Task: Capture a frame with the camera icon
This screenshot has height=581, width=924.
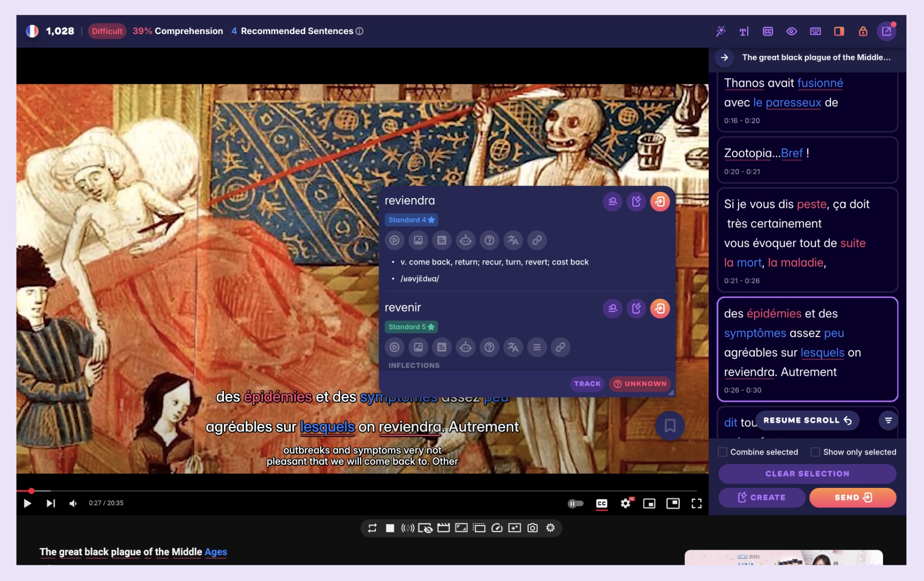Action: click(x=533, y=528)
